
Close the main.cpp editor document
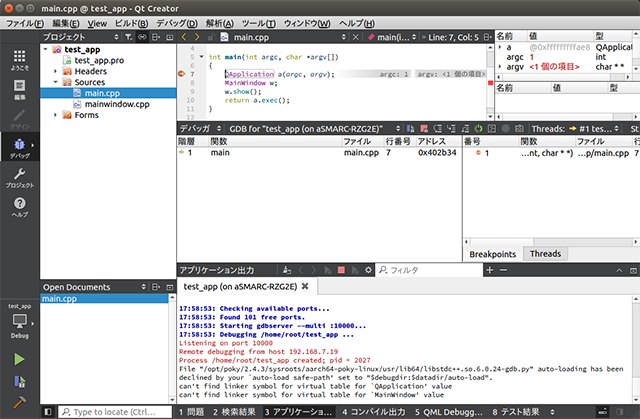coord(356,37)
